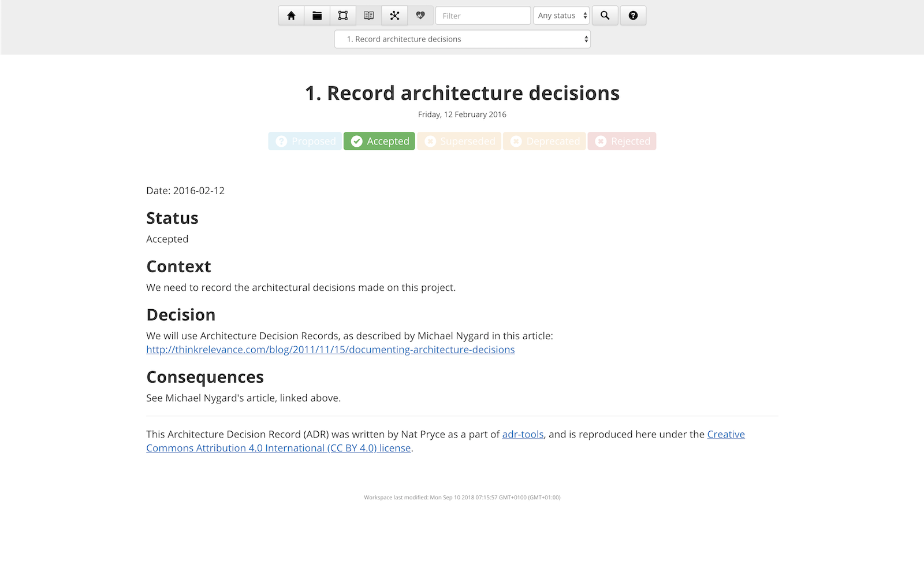Open the diagrams view icon
This screenshot has width=924, height=578.
(x=343, y=16)
